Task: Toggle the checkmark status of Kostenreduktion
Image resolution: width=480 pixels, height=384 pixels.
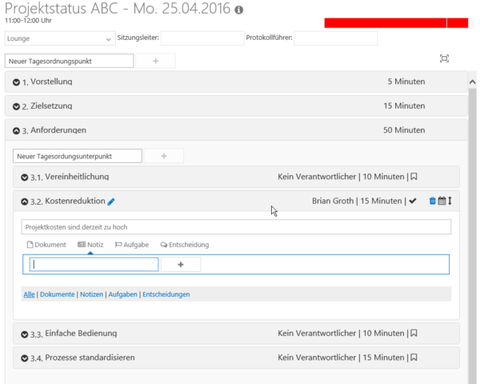Action: tap(413, 201)
